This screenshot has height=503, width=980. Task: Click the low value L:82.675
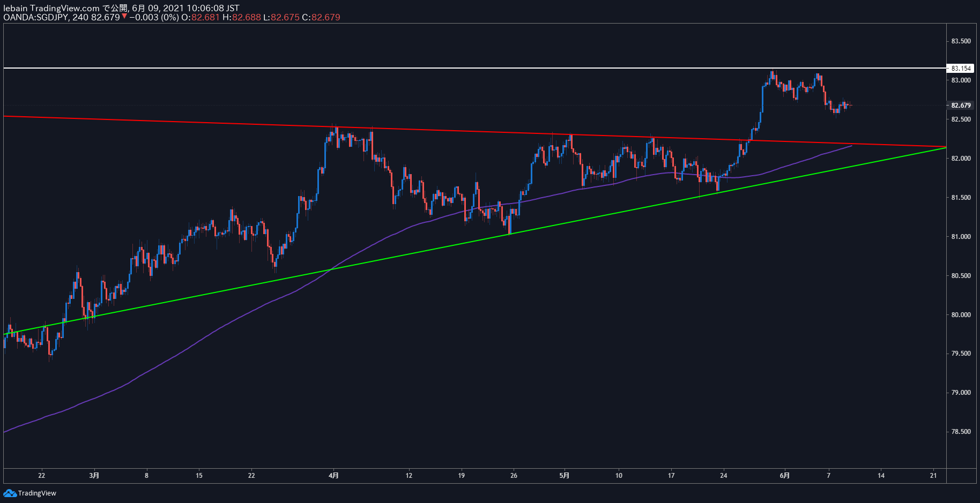coord(281,17)
